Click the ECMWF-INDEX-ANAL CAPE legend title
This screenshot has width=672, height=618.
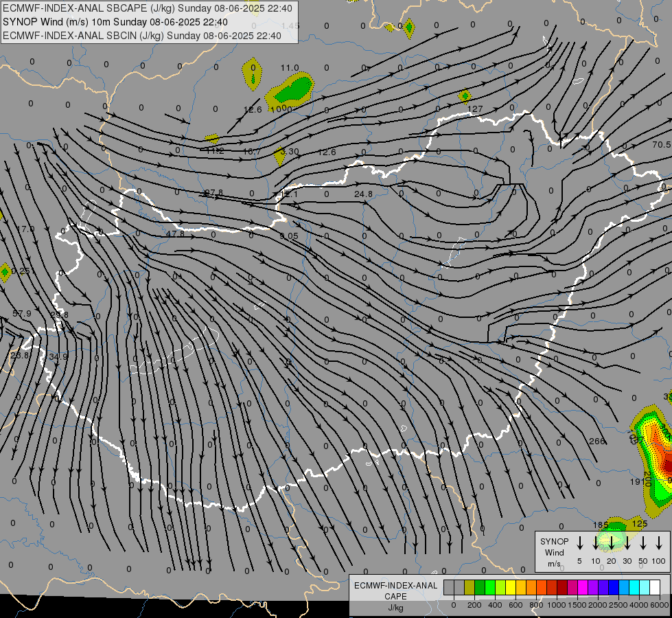tap(395, 596)
